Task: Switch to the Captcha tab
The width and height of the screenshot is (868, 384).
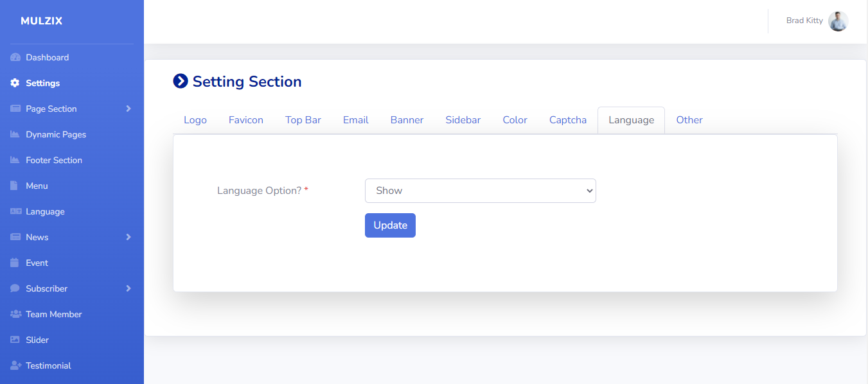Action: 567,120
